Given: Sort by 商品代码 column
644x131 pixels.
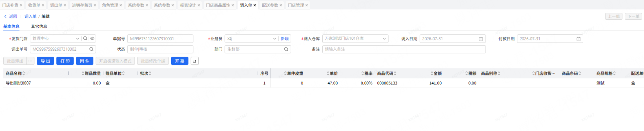Looking at the screenshot, I should [x=395, y=73].
